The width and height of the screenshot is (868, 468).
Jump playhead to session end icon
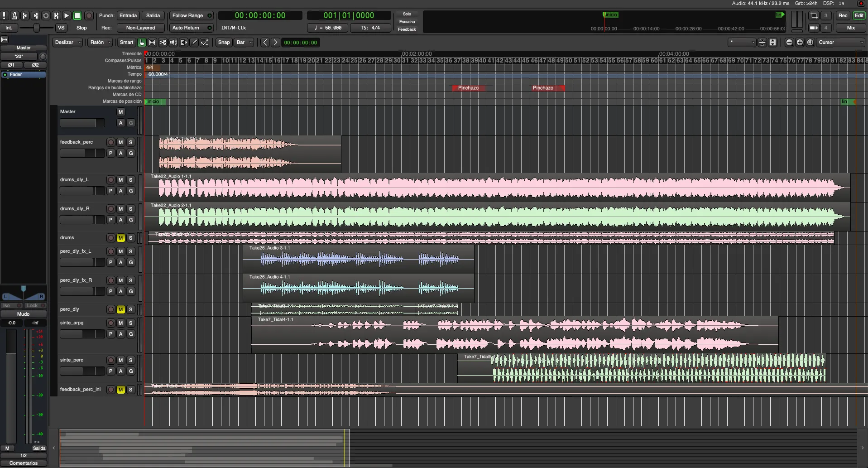[x=35, y=15]
